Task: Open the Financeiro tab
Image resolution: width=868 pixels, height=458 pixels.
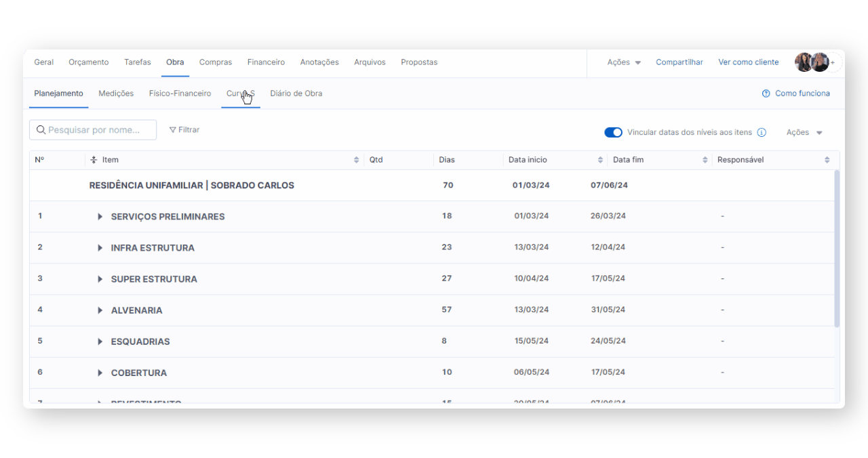Action: tap(266, 62)
